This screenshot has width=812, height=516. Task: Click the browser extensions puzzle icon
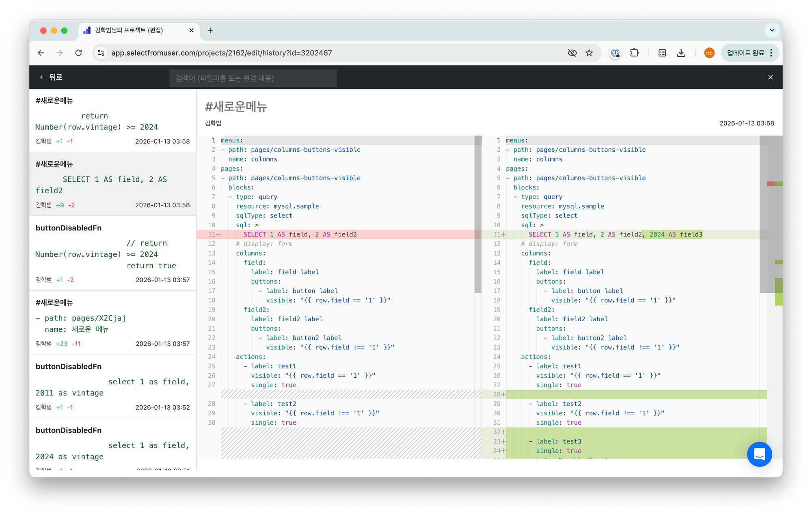coord(634,53)
